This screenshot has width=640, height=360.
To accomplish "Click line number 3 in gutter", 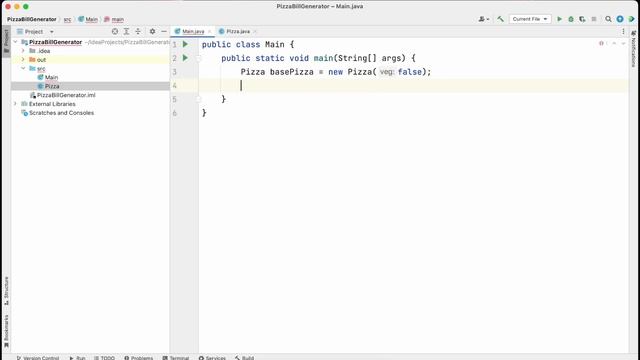I will click(x=175, y=72).
